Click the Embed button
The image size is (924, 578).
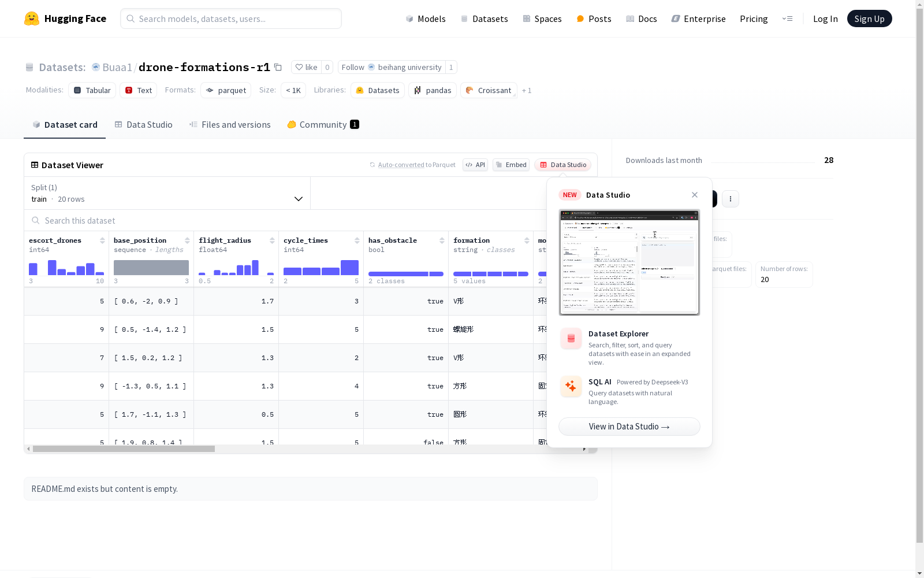click(511, 165)
